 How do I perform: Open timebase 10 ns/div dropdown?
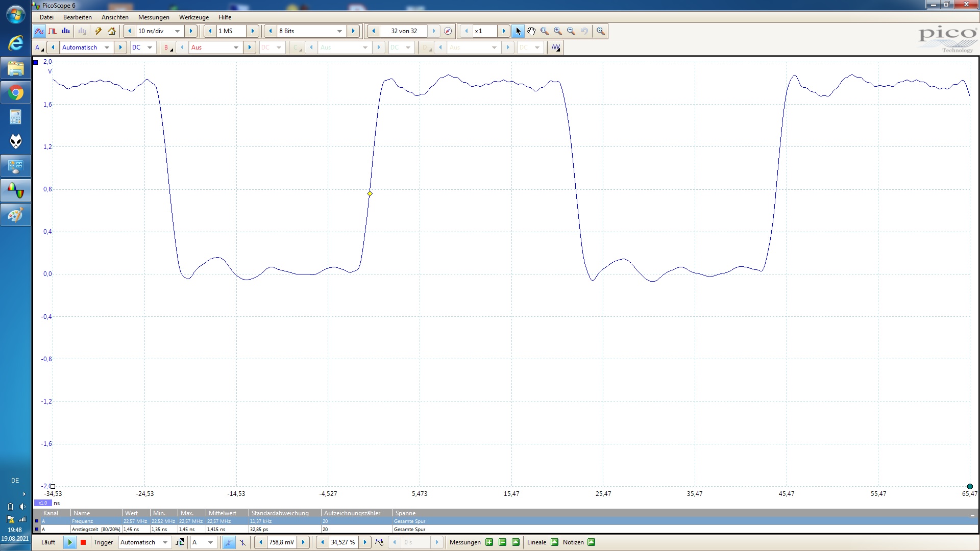click(x=177, y=31)
